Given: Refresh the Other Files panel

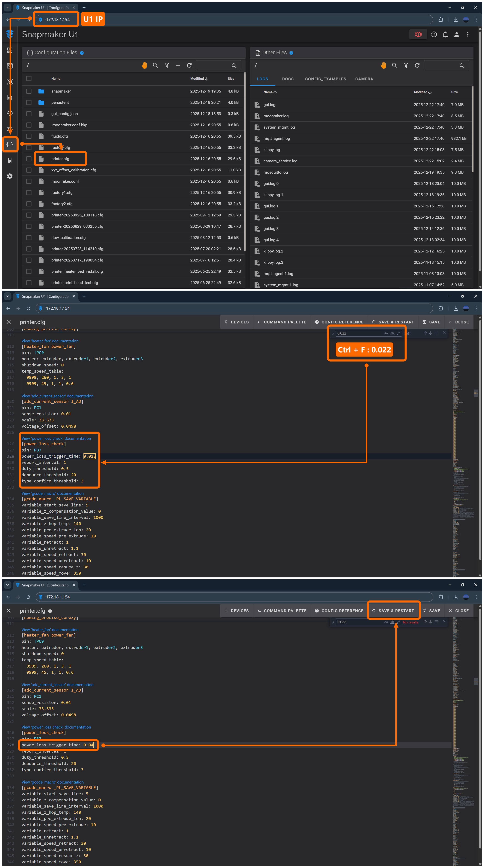Looking at the screenshot, I should pos(417,65).
